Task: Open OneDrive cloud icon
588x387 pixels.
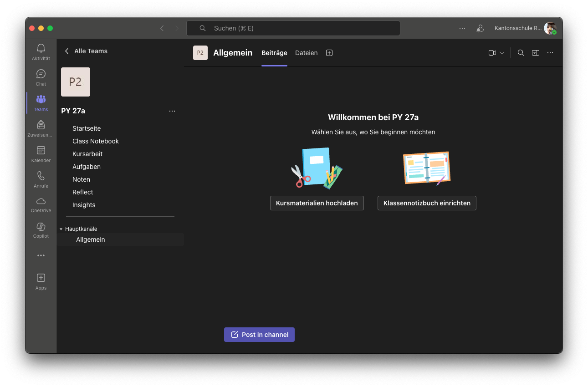Action: [x=41, y=201]
